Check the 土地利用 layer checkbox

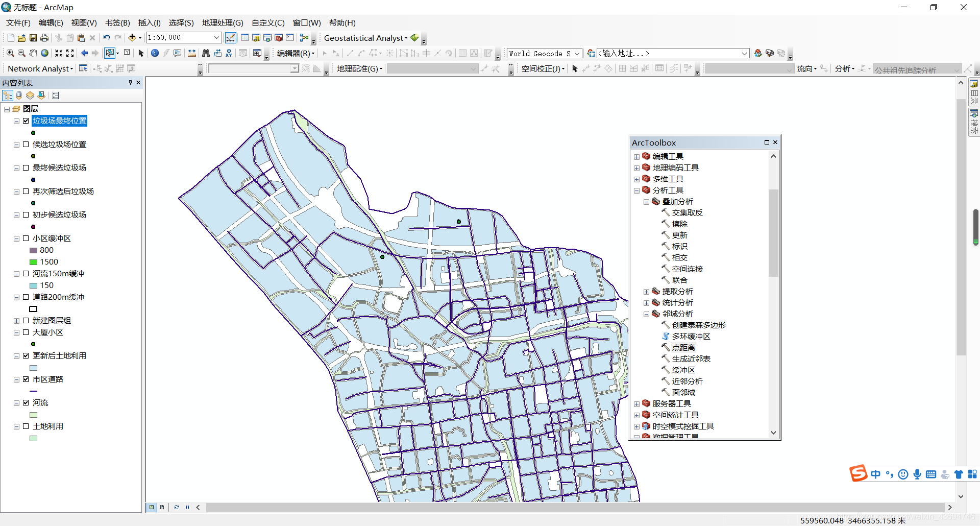pyautogui.click(x=26, y=426)
